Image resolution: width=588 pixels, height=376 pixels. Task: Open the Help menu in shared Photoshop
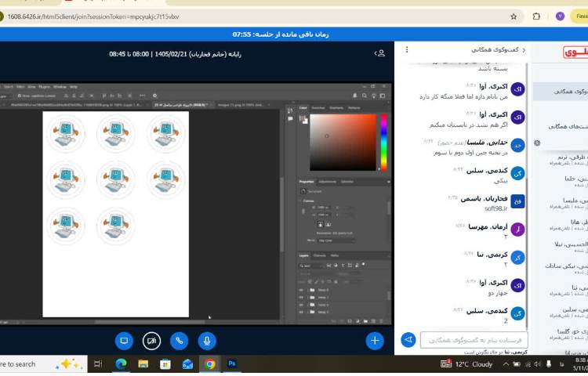click(74, 86)
